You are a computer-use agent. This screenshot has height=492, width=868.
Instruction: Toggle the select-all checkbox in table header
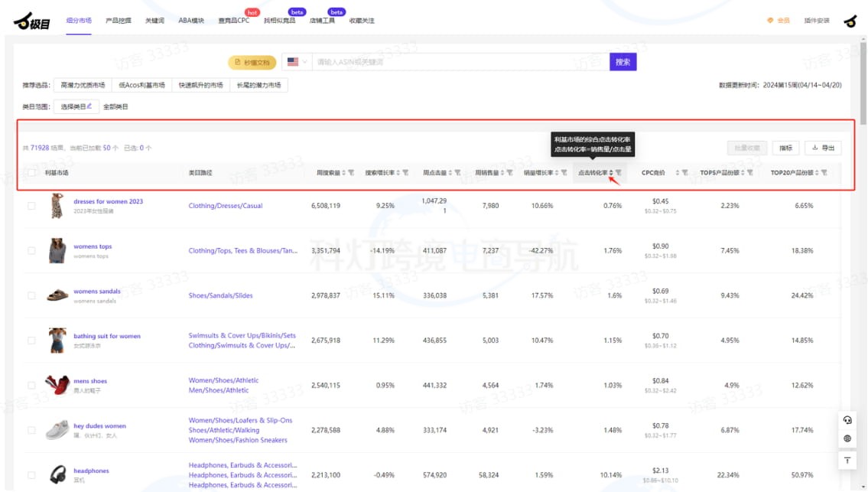31,173
